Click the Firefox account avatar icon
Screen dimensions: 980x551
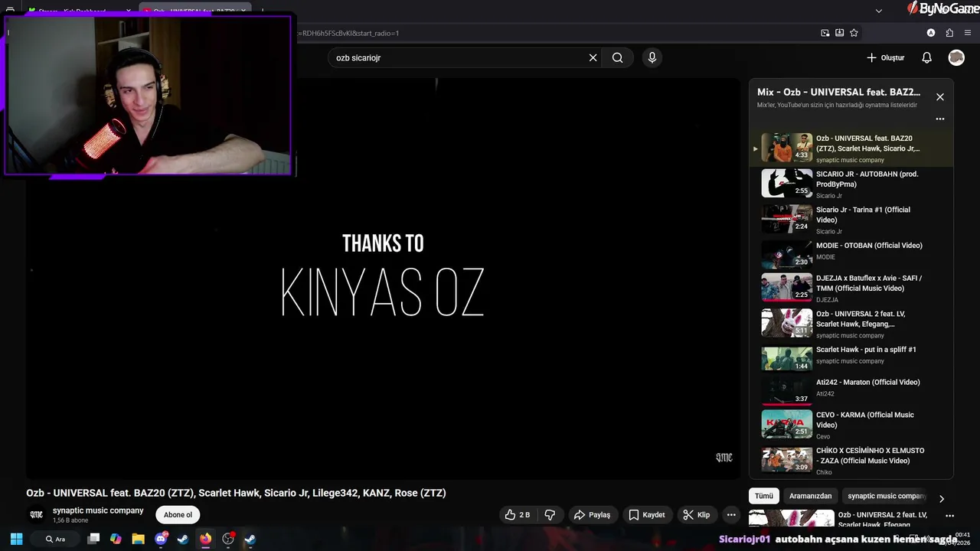click(931, 33)
